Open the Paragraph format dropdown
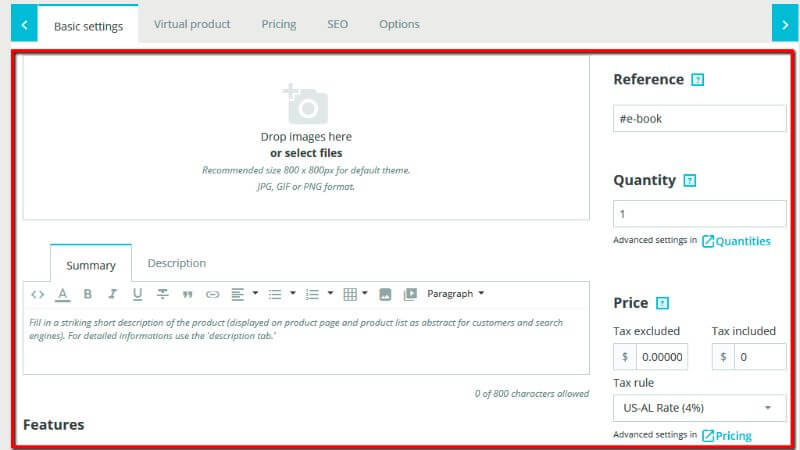 (x=456, y=294)
